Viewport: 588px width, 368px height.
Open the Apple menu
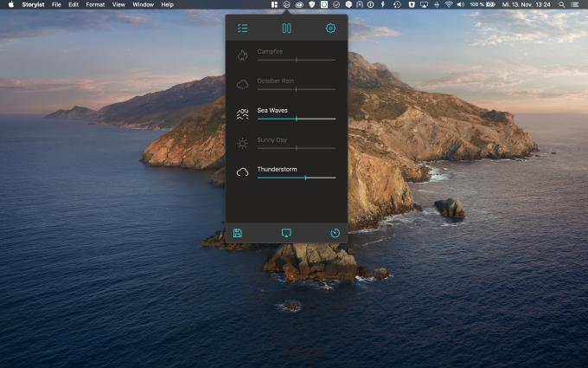click(11, 4)
